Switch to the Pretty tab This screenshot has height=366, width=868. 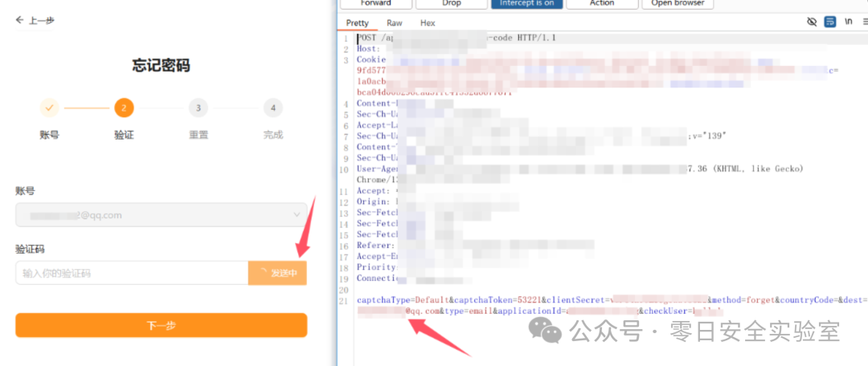coord(357,22)
